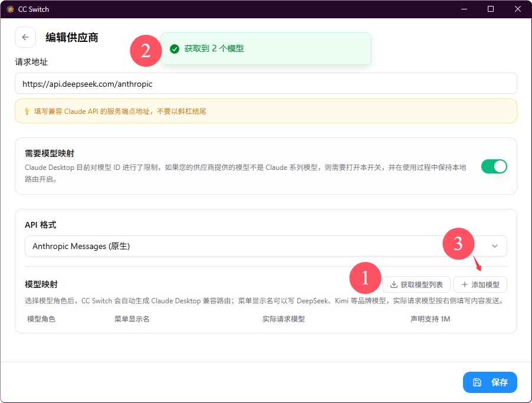Click the chevron of Anthropic Messages dropdown
This screenshot has height=403, width=532.
[x=495, y=246]
